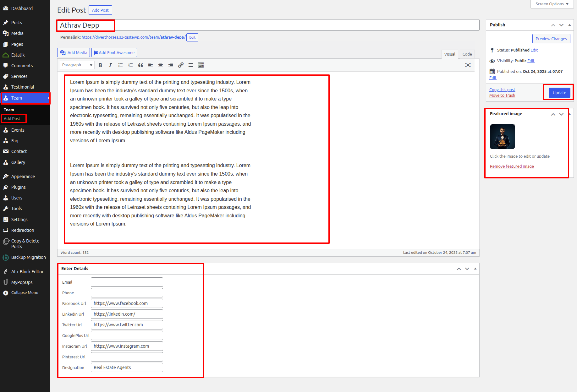577x392 pixels.
Task: Collapse the Enter Details panel
Action: click(x=475, y=269)
